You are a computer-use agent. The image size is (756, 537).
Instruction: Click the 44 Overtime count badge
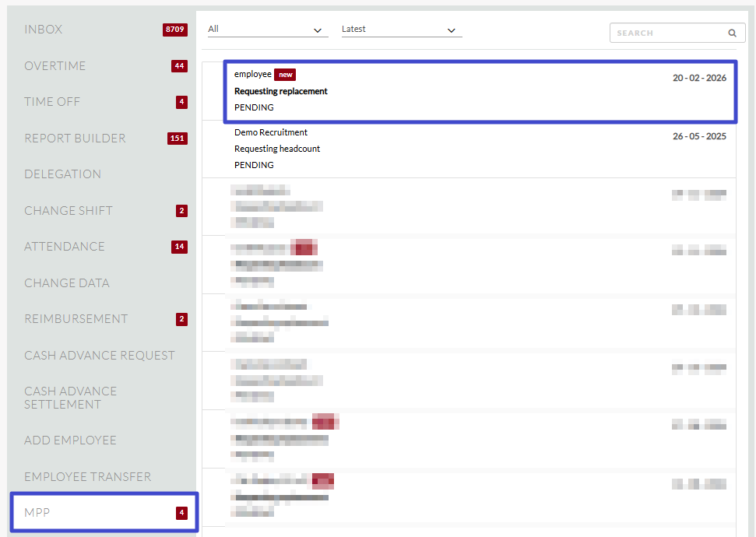point(179,66)
